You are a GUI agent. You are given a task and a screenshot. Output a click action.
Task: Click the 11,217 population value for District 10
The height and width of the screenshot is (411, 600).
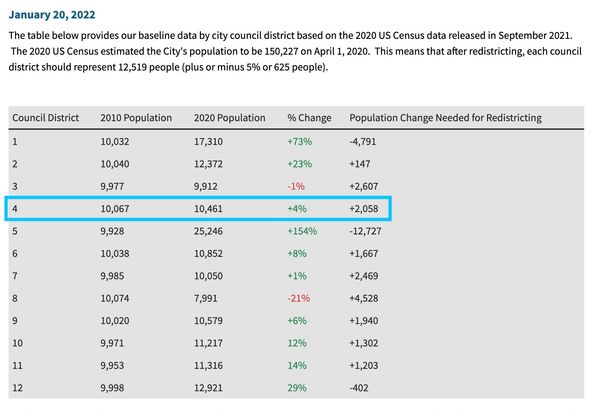pyautogui.click(x=211, y=342)
